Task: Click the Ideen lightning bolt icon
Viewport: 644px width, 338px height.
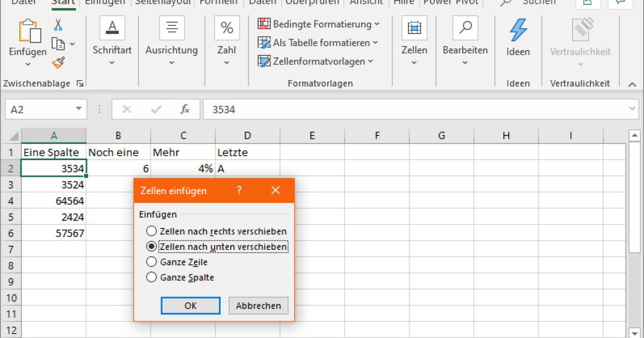Action: [x=518, y=30]
